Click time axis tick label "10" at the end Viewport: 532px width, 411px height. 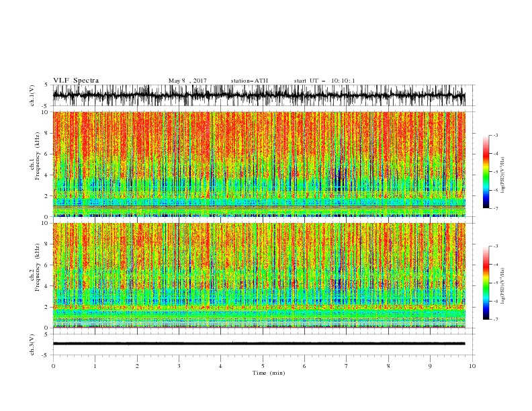pyautogui.click(x=472, y=366)
